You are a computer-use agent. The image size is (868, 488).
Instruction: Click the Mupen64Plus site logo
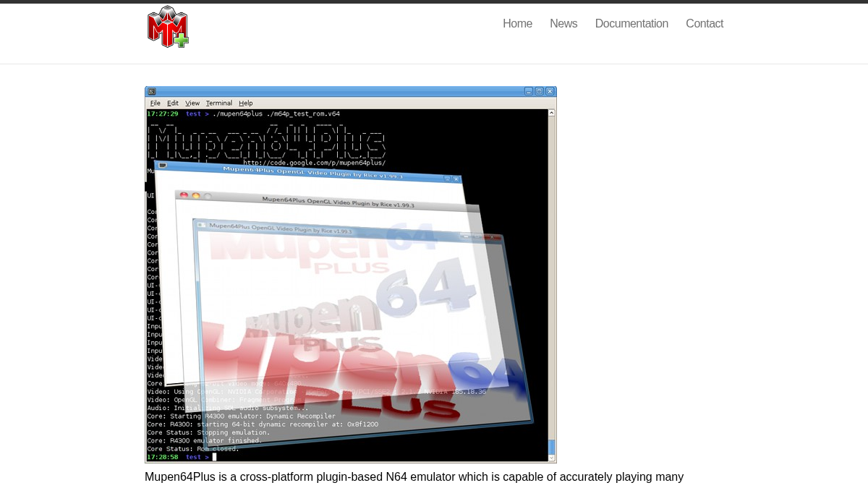tap(168, 27)
